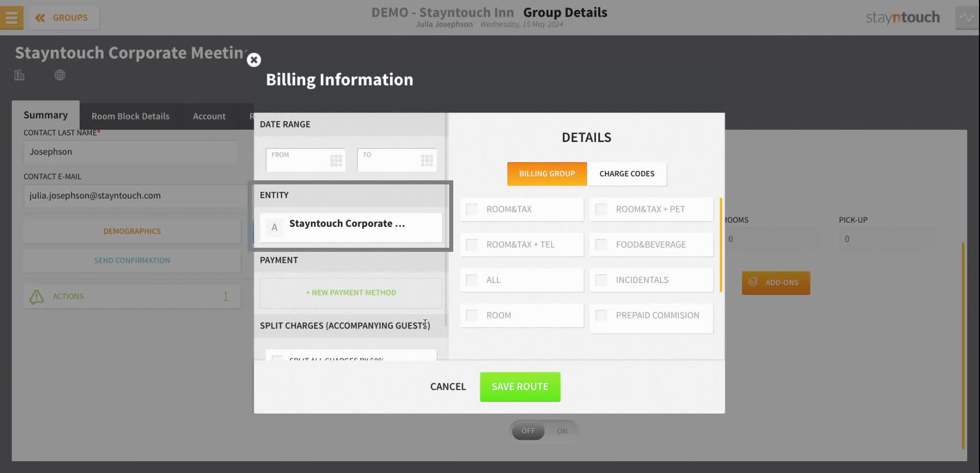Select the Stayntouch Corporate entity card

[x=351, y=227]
